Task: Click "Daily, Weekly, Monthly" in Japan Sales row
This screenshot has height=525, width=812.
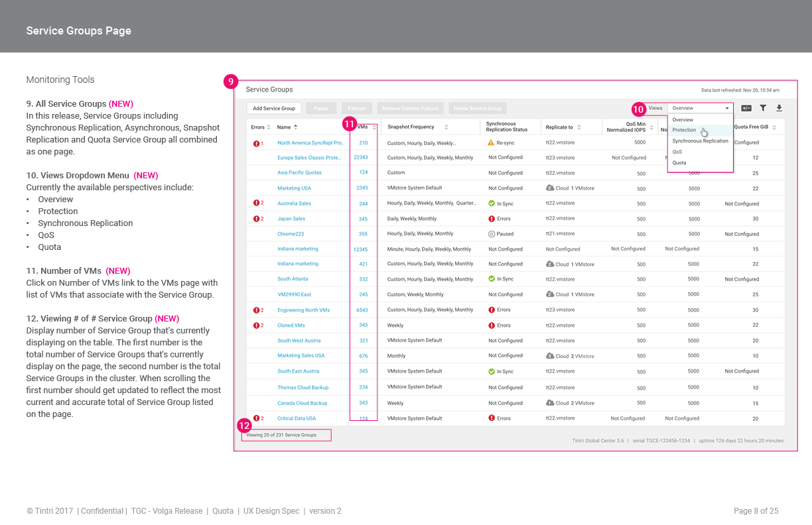Action: point(412,219)
